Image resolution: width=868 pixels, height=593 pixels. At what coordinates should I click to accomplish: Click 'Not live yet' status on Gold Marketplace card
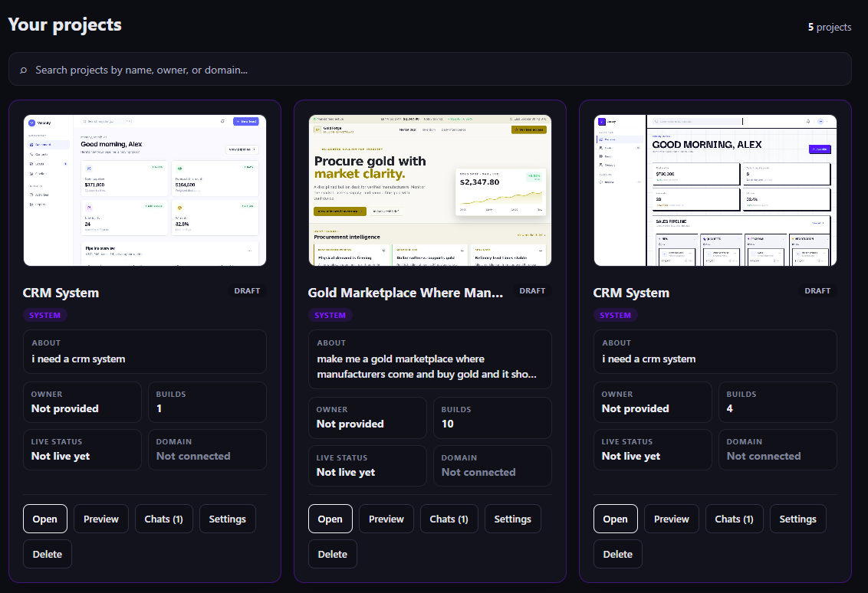pos(345,472)
